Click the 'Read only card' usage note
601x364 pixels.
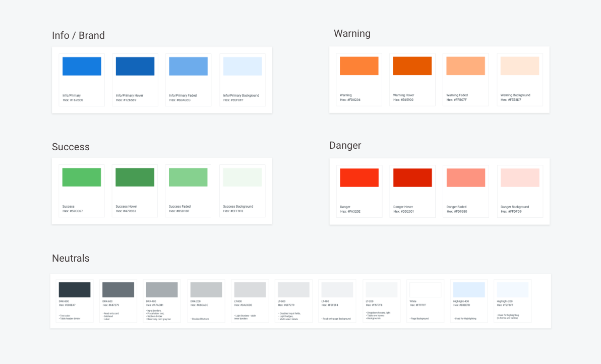click(111, 314)
